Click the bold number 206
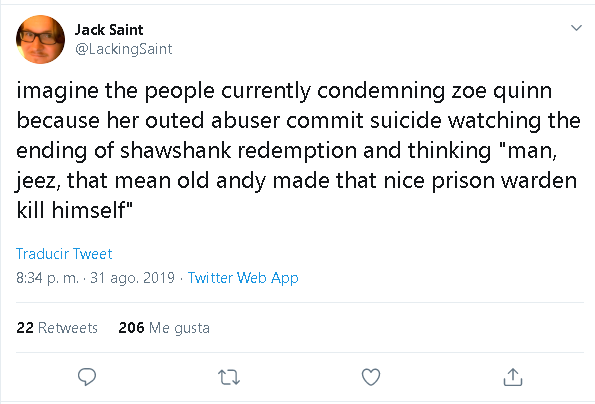 click(131, 328)
